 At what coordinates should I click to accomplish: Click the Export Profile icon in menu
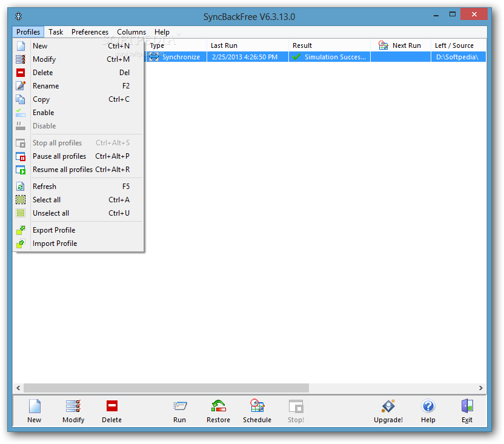point(21,230)
